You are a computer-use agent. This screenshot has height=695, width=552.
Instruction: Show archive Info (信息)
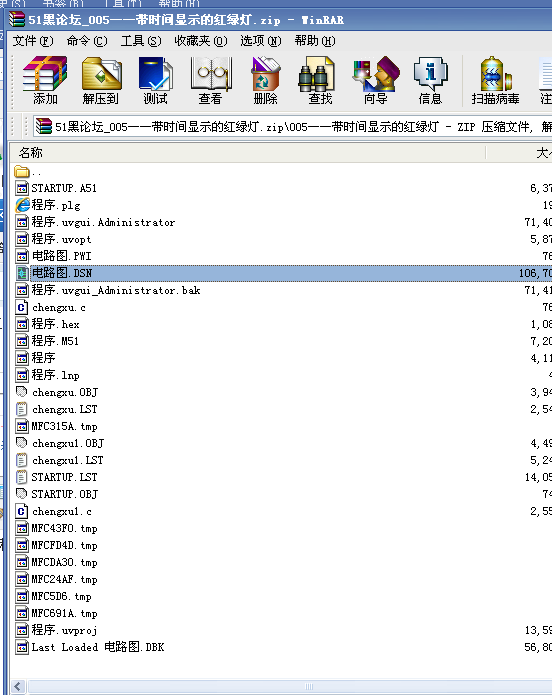coord(430,80)
